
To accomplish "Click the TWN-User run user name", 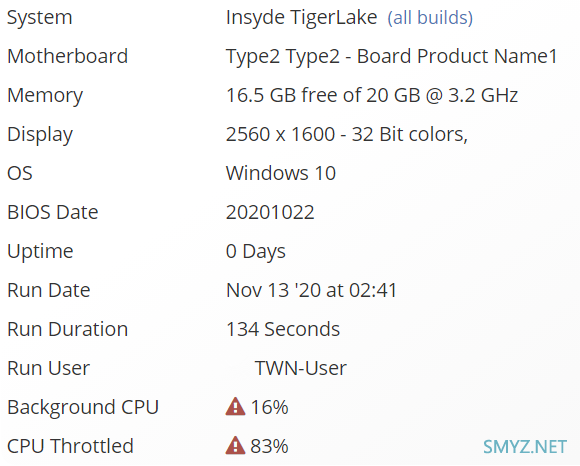I will pyautogui.click(x=301, y=368).
